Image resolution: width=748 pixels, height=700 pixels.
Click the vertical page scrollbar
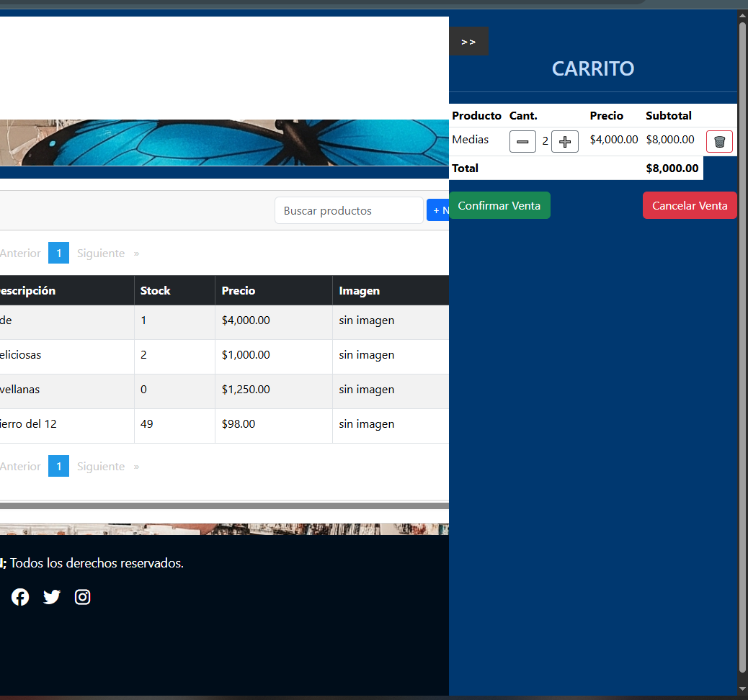click(x=742, y=346)
